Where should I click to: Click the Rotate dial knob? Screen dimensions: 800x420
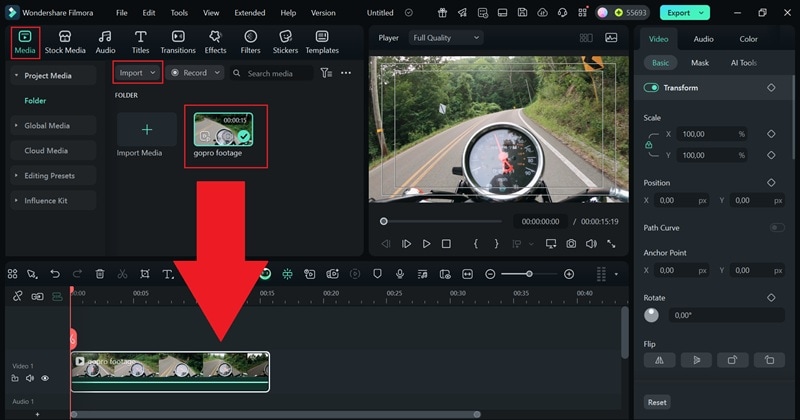pyautogui.click(x=651, y=315)
